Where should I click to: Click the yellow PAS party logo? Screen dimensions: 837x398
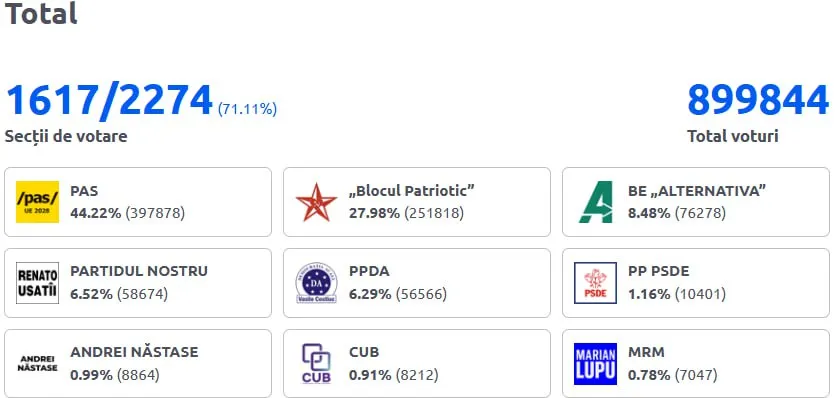(37, 202)
